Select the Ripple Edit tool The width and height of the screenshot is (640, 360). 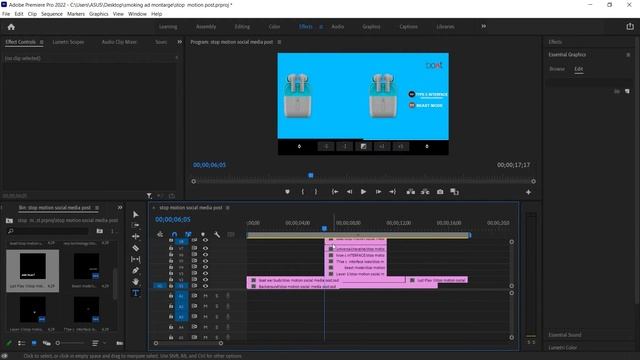point(136,236)
